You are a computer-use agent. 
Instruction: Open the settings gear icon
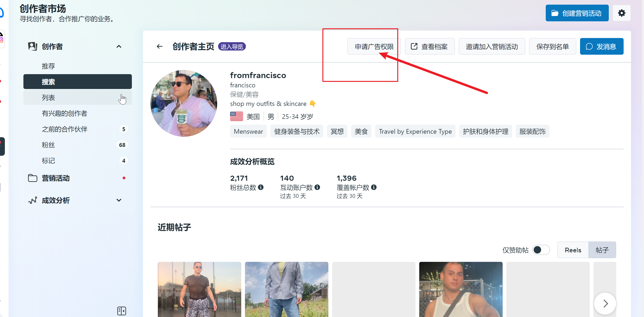[622, 13]
